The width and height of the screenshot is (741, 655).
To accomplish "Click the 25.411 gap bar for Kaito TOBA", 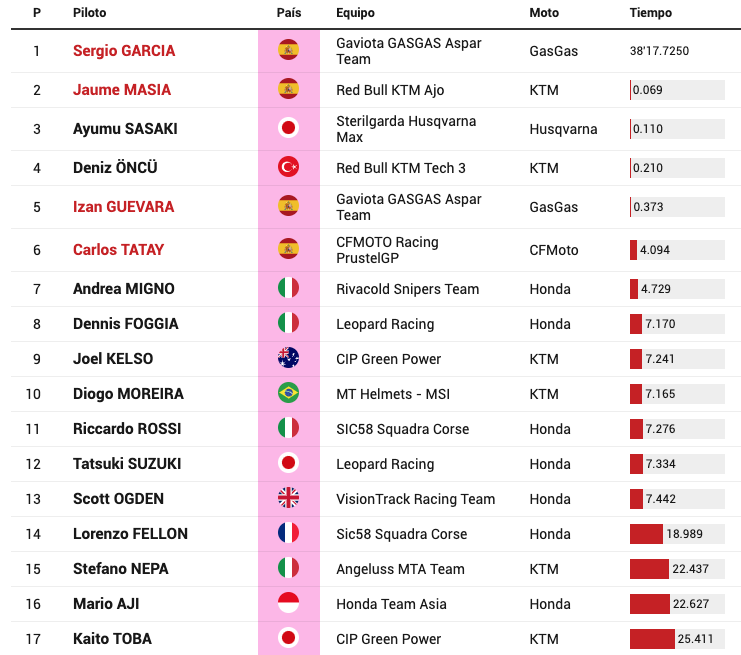I will [x=677, y=639].
